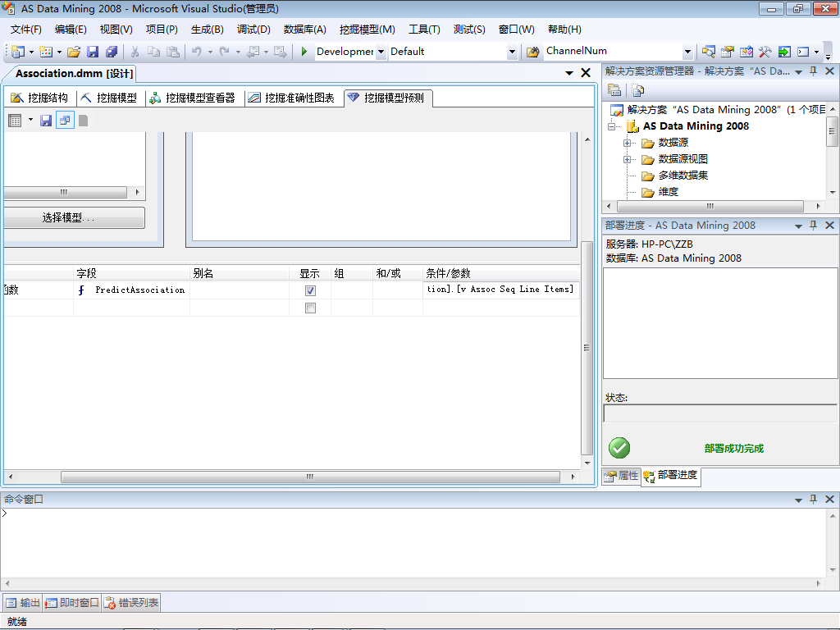Open the ChannelNum find combo box dropdown
Viewport: 840px width, 630px height.
[x=688, y=52]
